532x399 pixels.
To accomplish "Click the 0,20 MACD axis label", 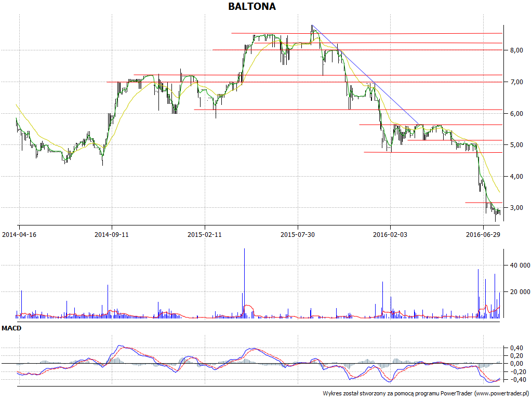I will point(516,356).
